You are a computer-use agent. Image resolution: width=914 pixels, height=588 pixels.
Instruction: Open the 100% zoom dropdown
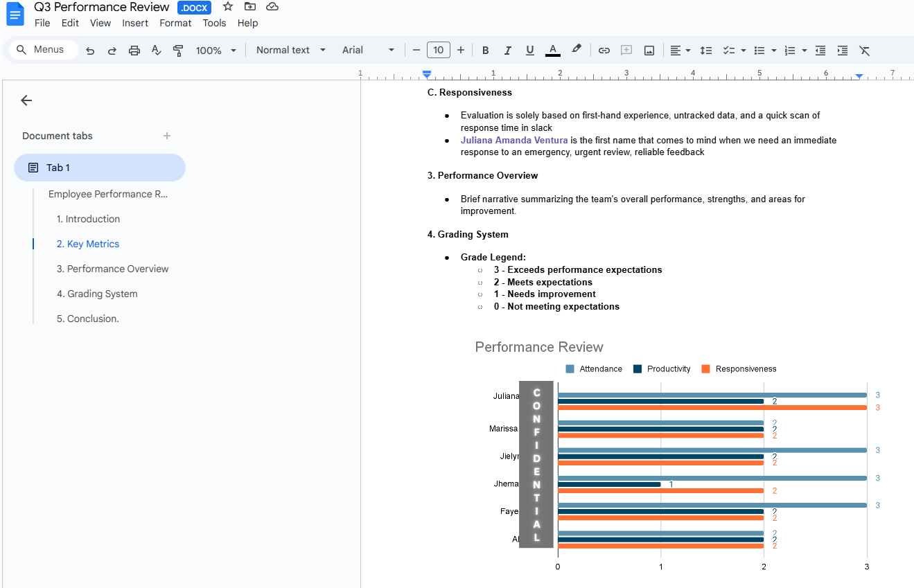(216, 51)
